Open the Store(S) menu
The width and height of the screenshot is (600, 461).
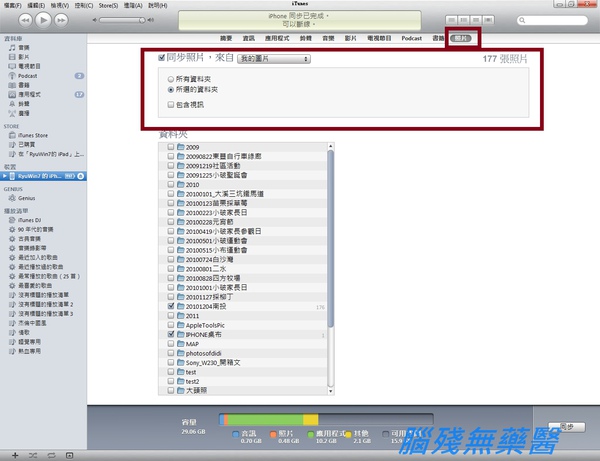(x=108, y=5)
